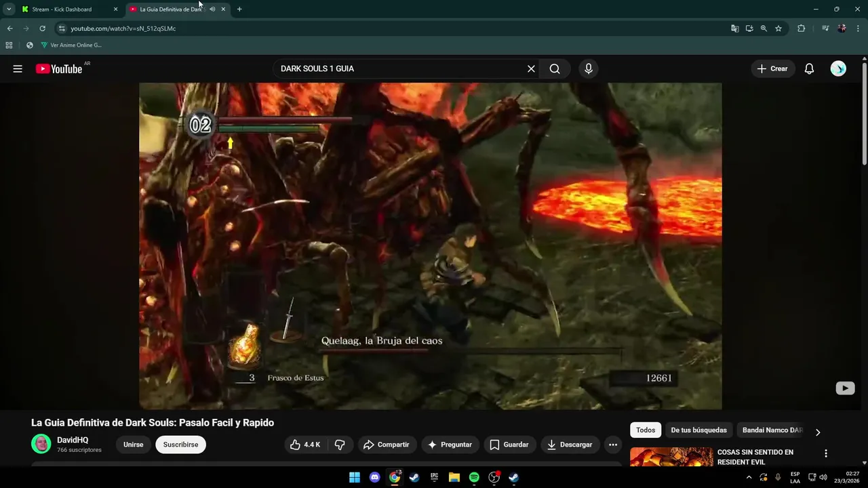Viewport: 868px width, 488px height.
Task: Open Discord from the taskbar
Action: [374, 477]
